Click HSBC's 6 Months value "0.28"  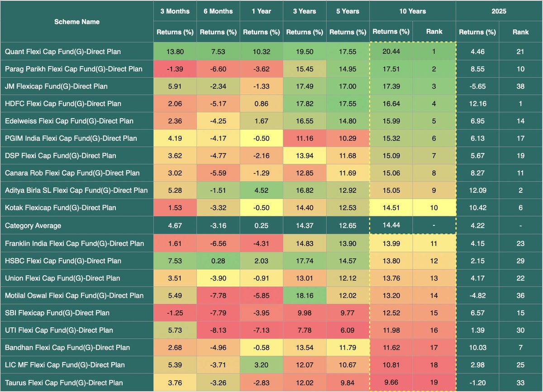(x=218, y=261)
